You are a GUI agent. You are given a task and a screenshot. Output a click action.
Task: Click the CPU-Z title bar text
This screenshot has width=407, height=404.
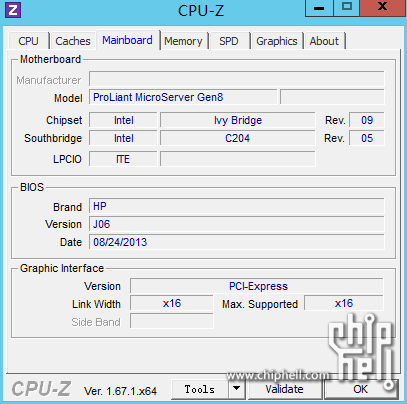pyautogui.click(x=201, y=10)
